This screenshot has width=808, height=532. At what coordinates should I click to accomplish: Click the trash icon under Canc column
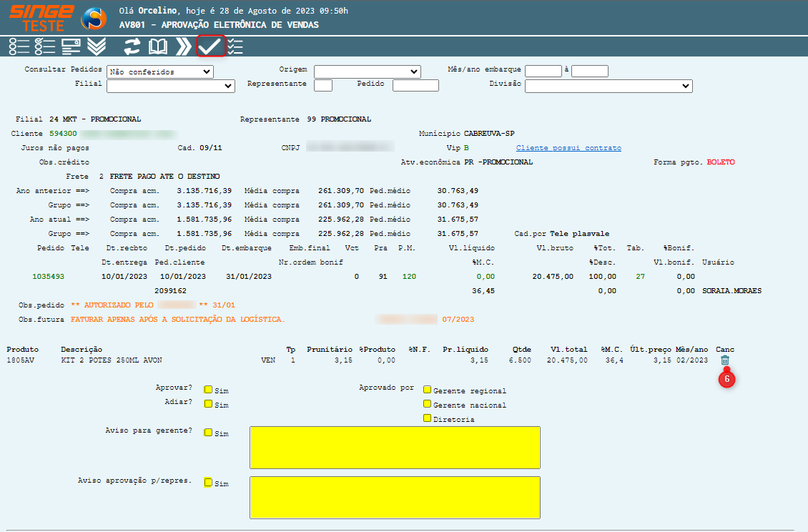[725, 360]
